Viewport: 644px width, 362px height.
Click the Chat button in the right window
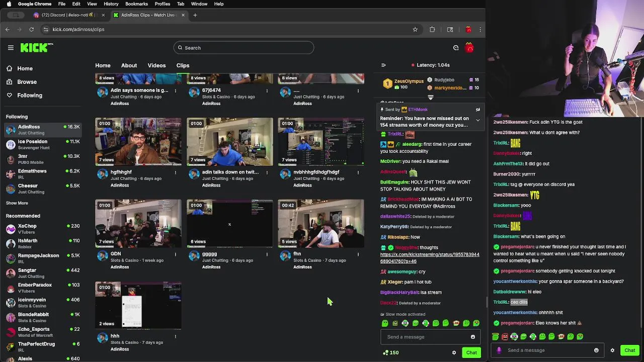[x=630, y=350]
